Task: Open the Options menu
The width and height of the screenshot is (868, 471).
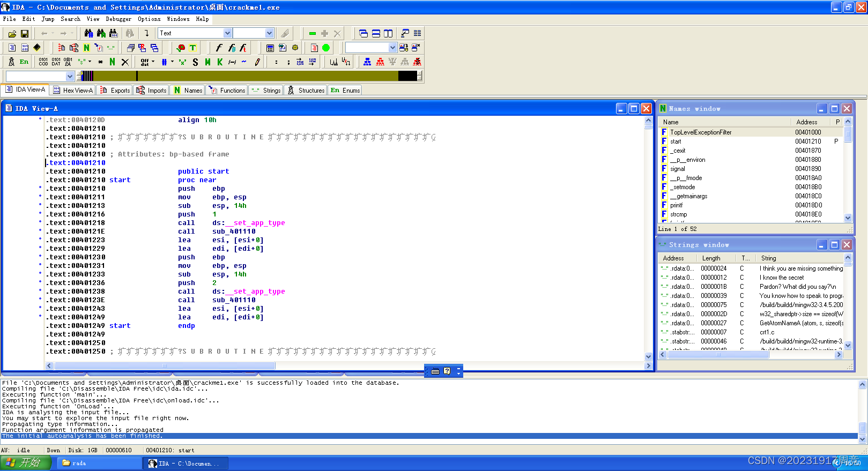Action: coord(149,19)
